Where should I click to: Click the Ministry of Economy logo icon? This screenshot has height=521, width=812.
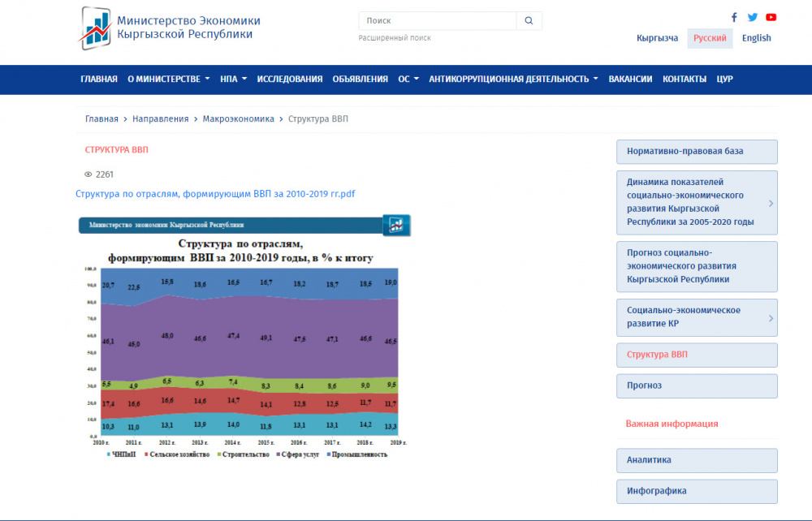click(96, 28)
